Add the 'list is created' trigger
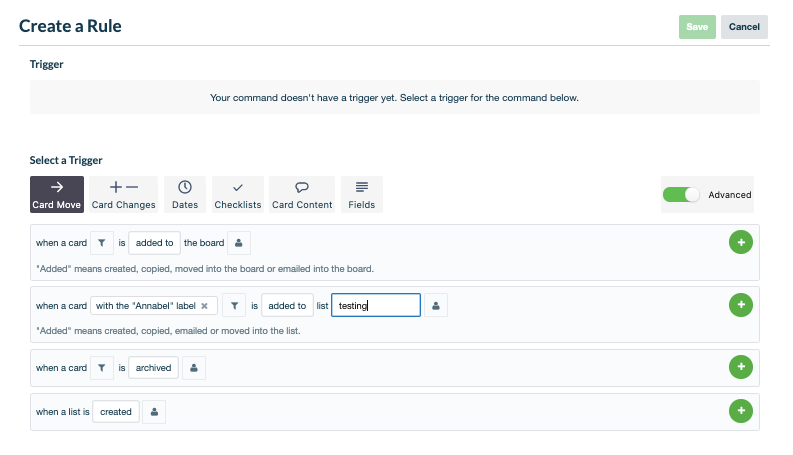 740,411
